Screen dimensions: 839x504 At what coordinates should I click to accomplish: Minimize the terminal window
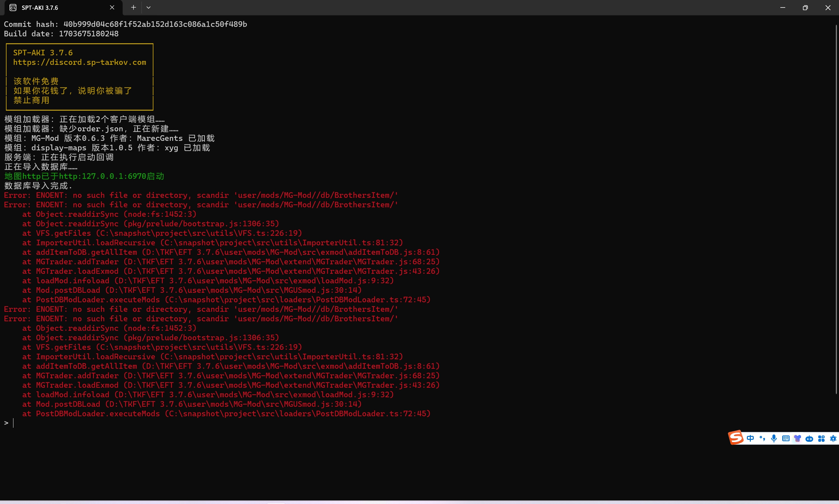click(783, 8)
